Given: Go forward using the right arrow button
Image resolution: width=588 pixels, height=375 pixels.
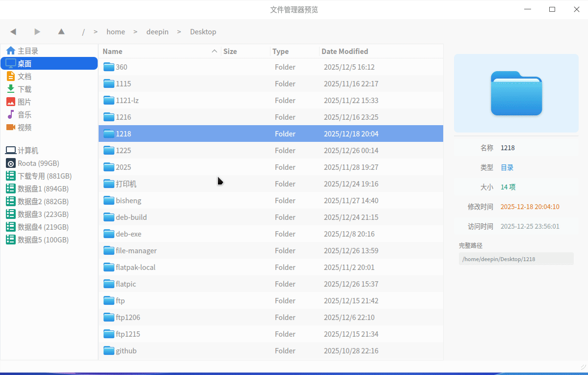Looking at the screenshot, I should tap(37, 32).
